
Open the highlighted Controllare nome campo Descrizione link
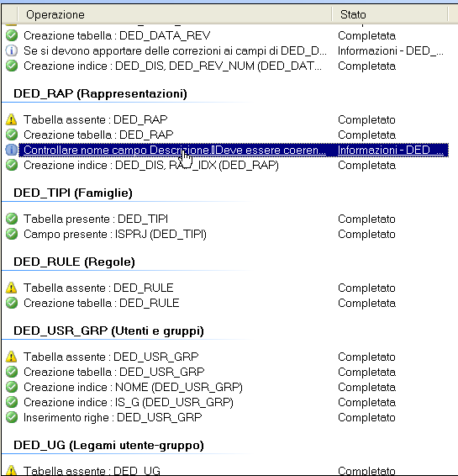[x=175, y=150]
